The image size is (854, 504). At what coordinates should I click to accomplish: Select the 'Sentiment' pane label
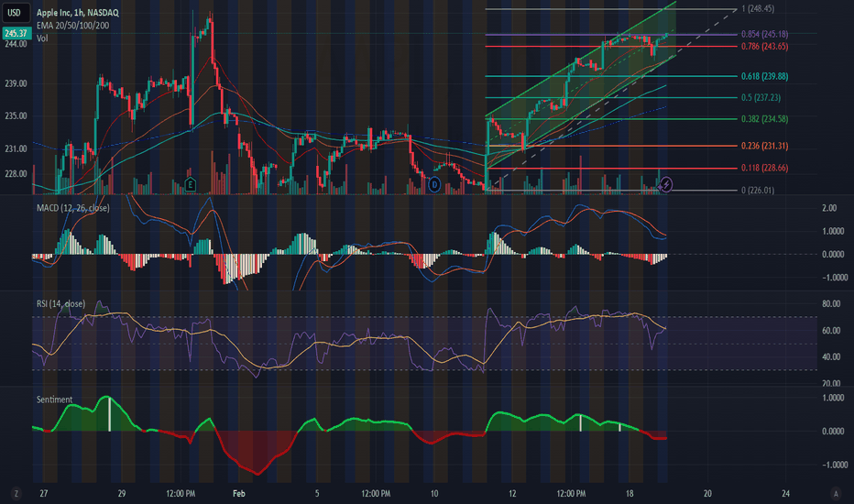[54, 400]
